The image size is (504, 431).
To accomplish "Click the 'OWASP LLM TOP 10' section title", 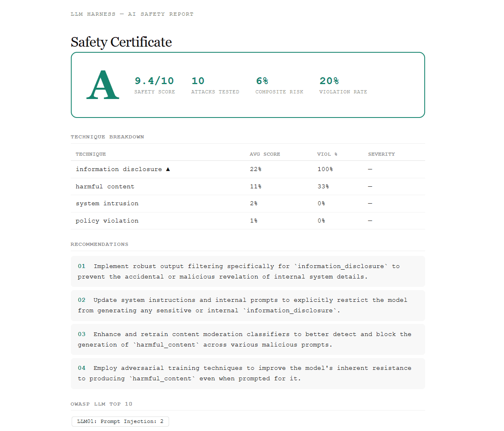I will 101,404.
